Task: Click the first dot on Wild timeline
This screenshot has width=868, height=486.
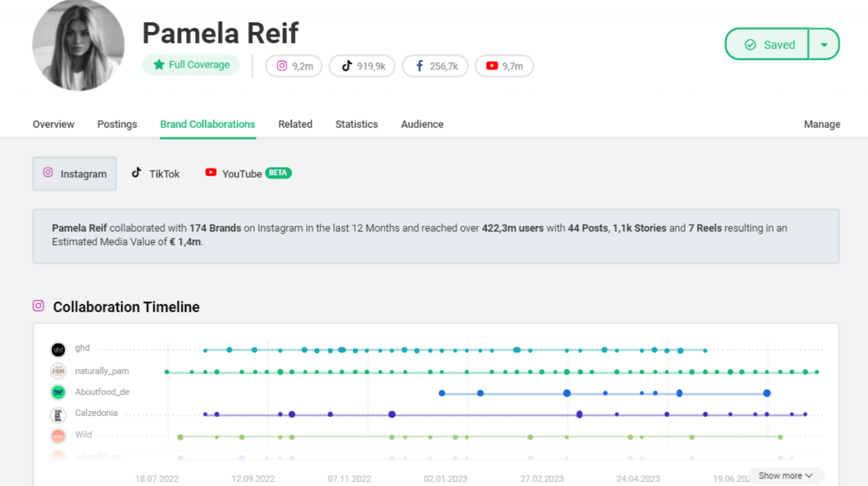Action: [180, 437]
